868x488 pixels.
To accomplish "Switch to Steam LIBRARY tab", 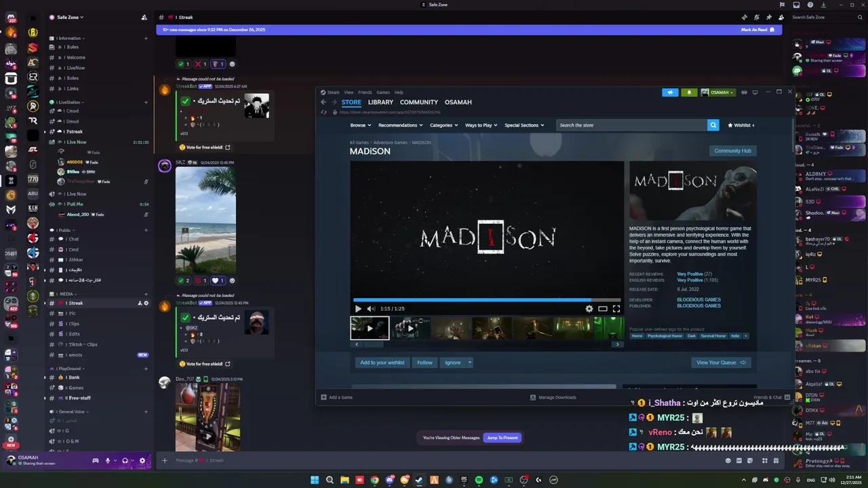I will pos(380,102).
